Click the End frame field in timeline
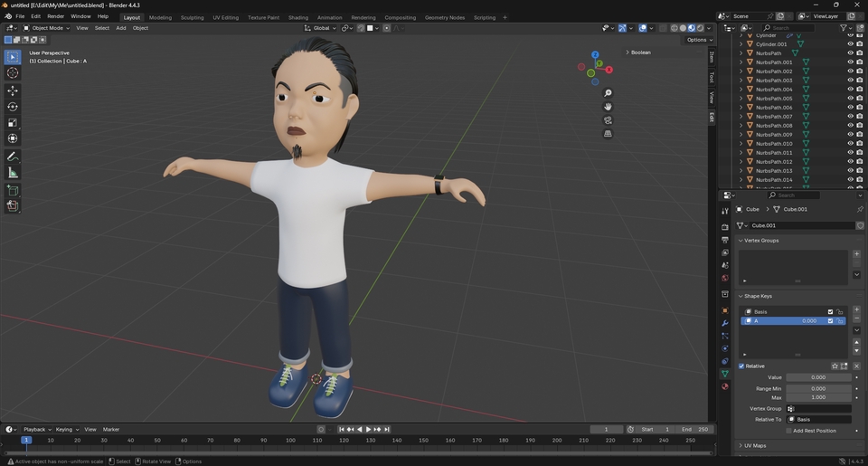 pos(696,429)
